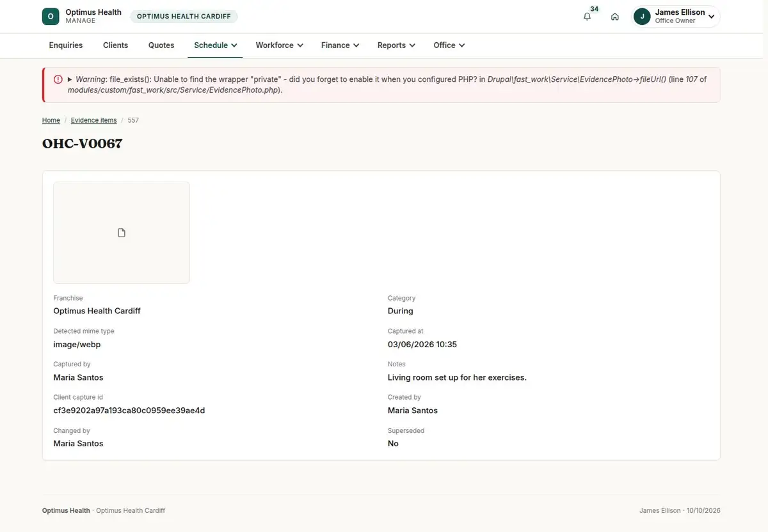Go to the Enquiries tab
This screenshot has width=768, height=532.
click(x=66, y=45)
